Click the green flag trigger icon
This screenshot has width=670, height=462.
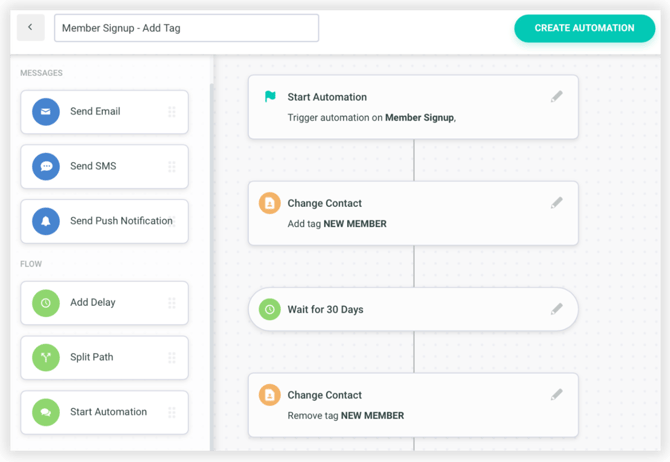pos(270,97)
